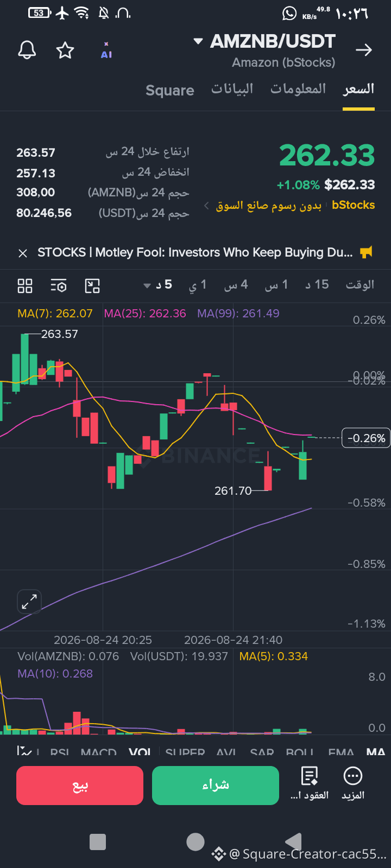The image size is (391, 868).
Task: Toggle the MA indicator
Action: click(376, 752)
